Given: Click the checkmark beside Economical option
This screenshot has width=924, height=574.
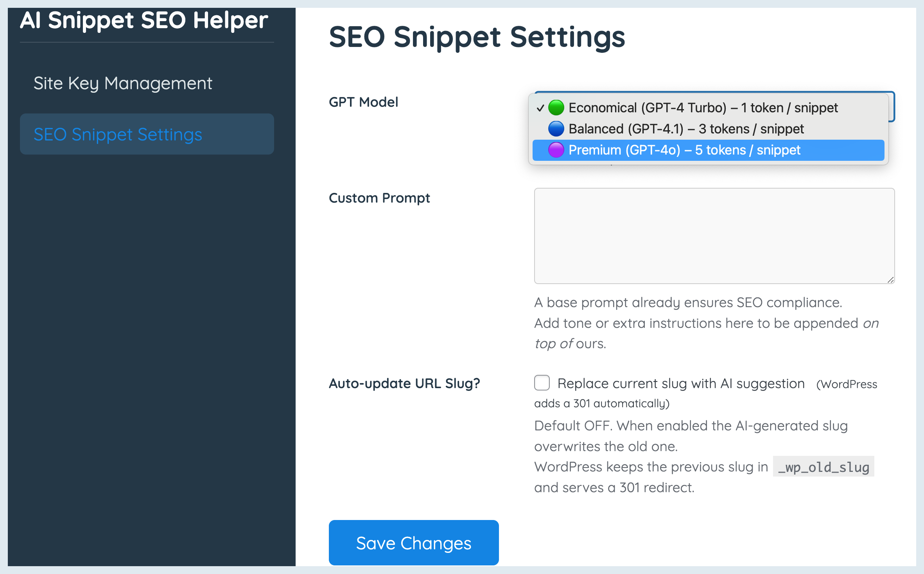Looking at the screenshot, I should pyautogui.click(x=540, y=108).
